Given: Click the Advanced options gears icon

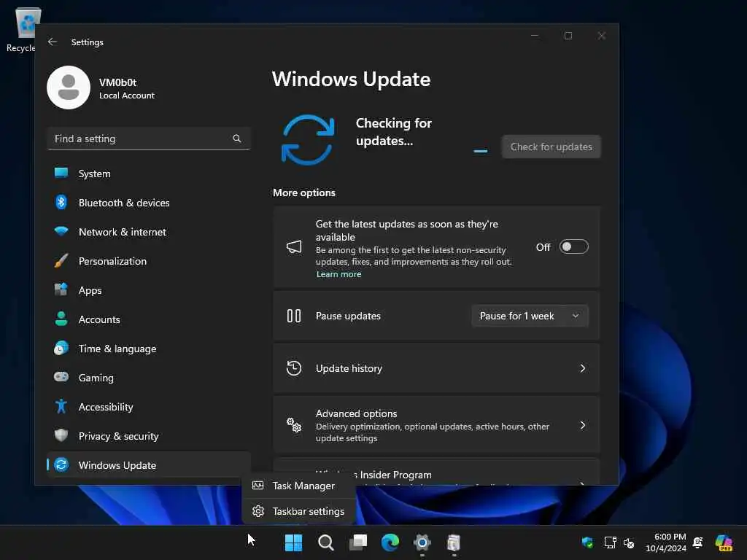Looking at the screenshot, I should (293, 425).
